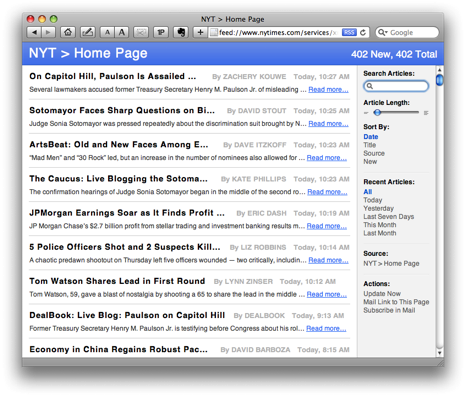This screenshot has height=397, width=465.
Task: Filter recent articles to Today
Action: coord(373,200)
